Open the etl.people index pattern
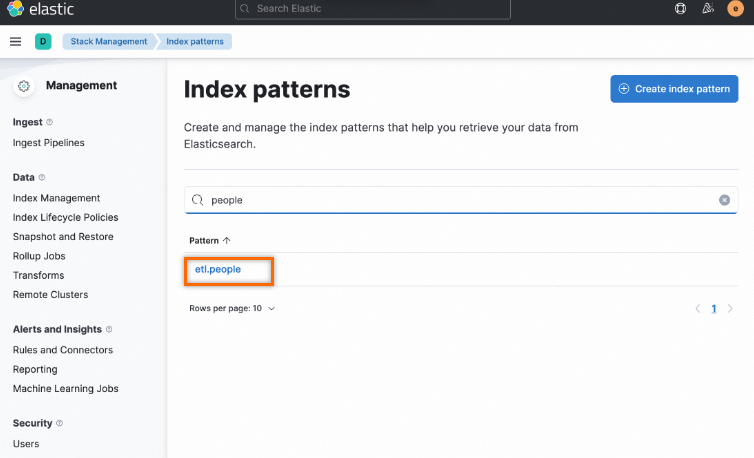754x458 pixels. coord(218,270)
